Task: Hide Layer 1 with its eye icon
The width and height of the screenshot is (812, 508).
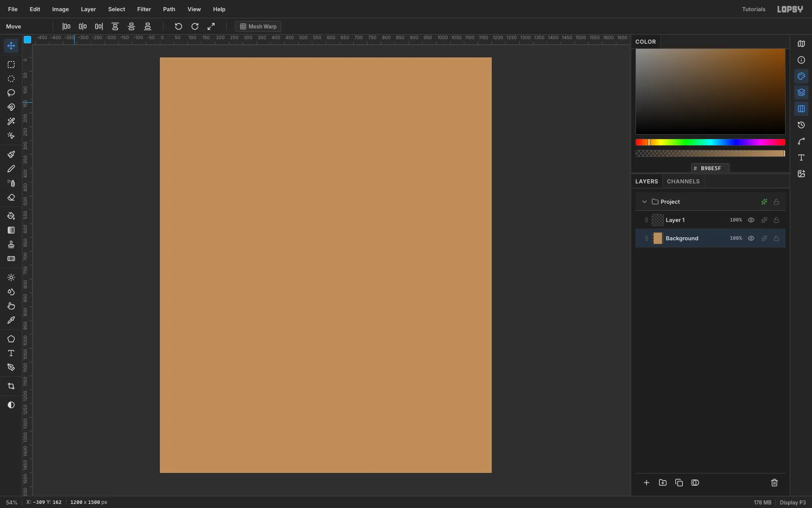Action: (751, 220)
